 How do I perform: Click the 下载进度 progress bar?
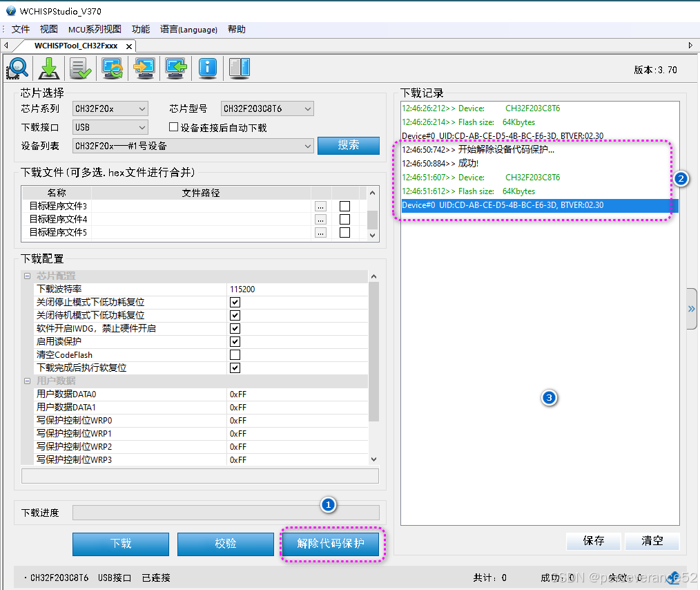(226, 513)
